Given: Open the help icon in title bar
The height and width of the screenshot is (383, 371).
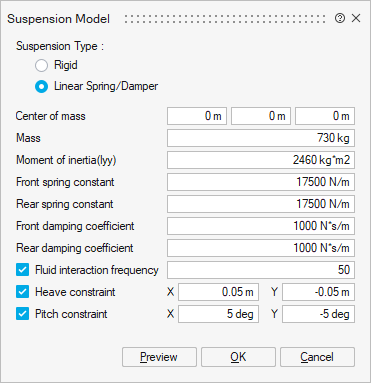Looking at the screenshot, I should (x=340, y=18).
